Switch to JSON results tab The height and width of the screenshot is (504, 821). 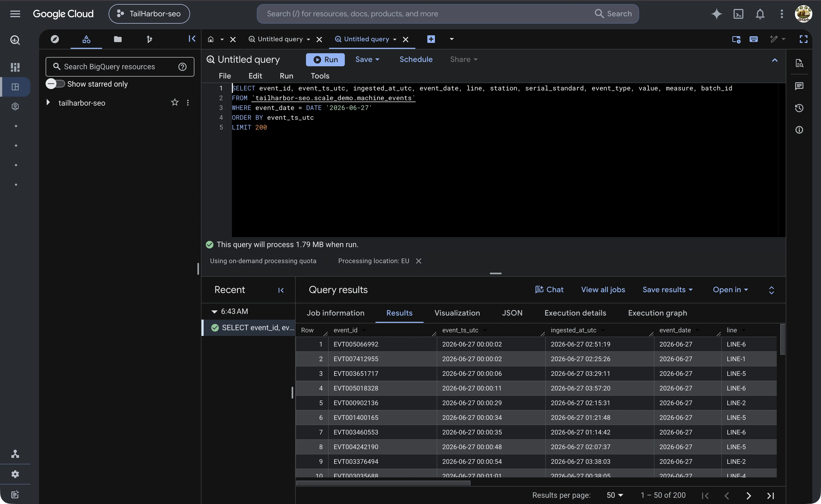point(512,313)
